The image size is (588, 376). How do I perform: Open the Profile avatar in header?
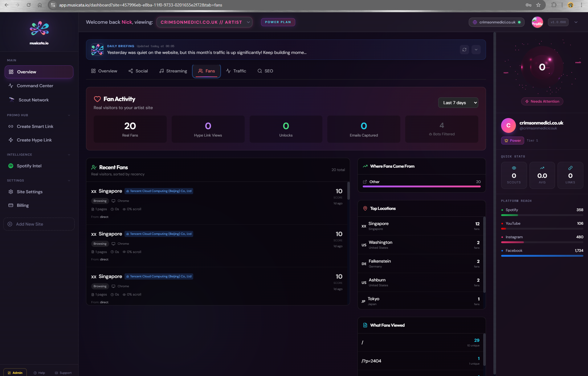point(537,22)
